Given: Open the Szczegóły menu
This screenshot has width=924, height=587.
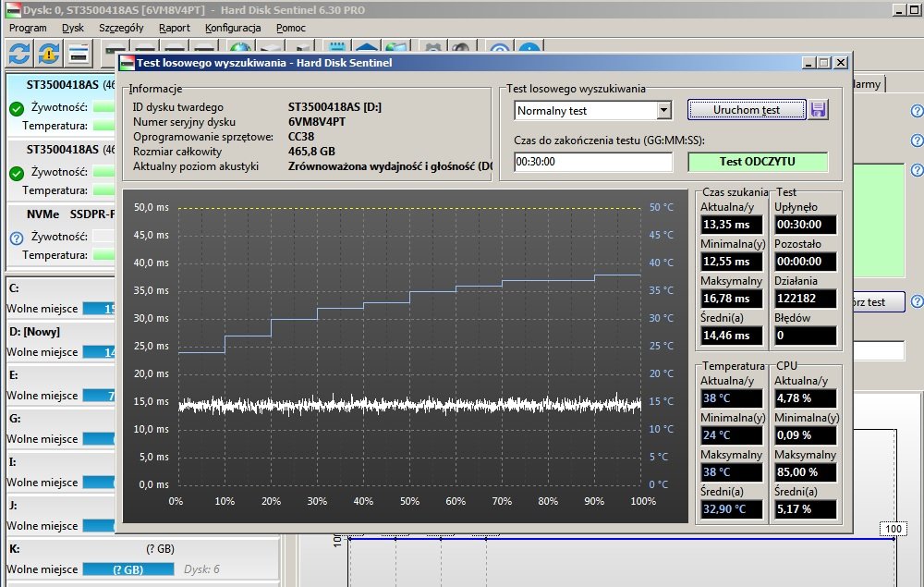Looking at the screenshot, I should pyautogui.click(x=121, y=28).
